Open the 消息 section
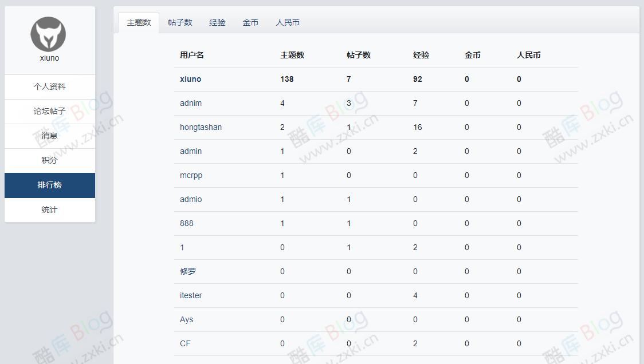644x364 pixels. [x=49, y=136]
